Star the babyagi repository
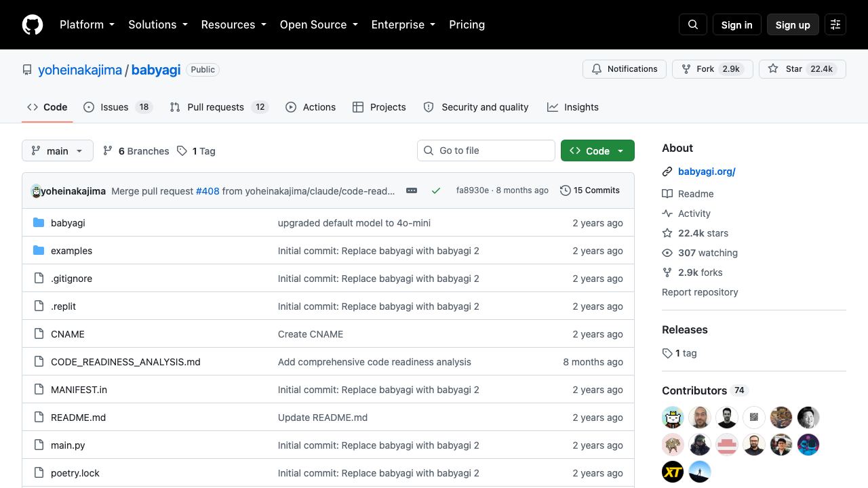 pos(802,69)
